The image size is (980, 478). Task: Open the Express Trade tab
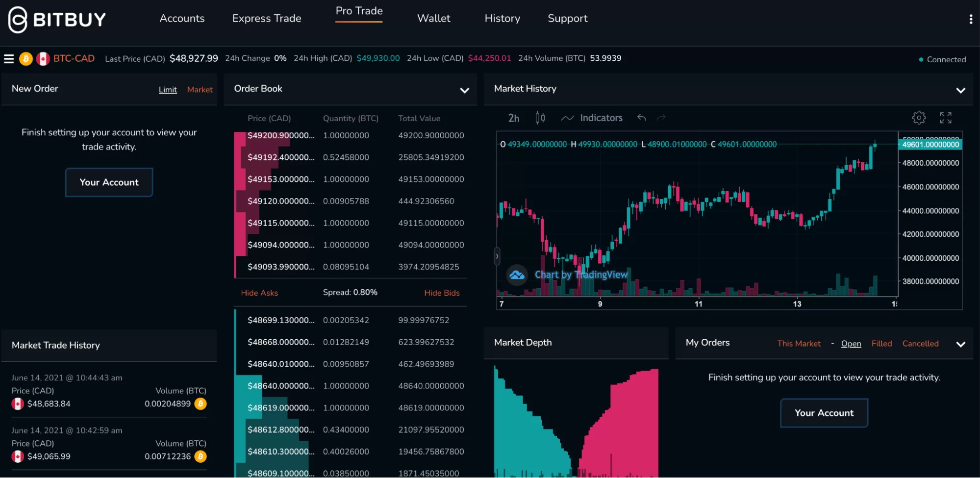point(267,19)
